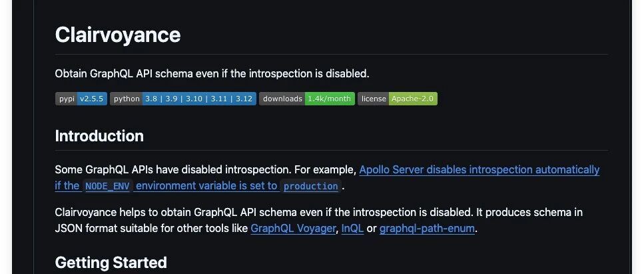Click the NODE_ENV code link
644x274 pixels.
pyautogui.click(x=108, y=186)
